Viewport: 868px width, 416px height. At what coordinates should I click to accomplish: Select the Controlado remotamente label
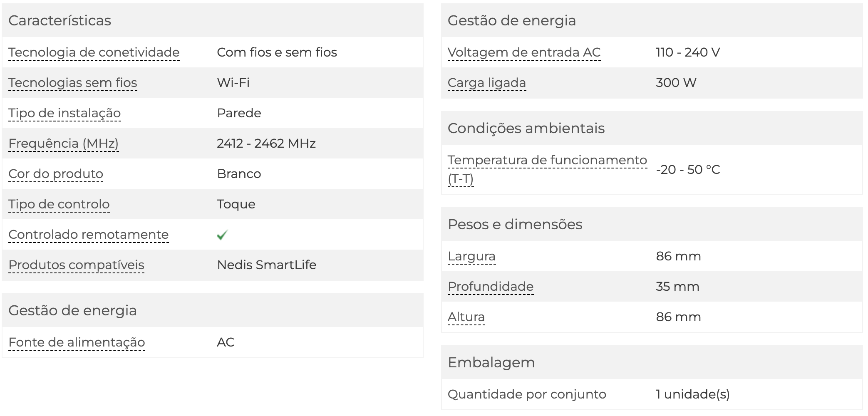point(89,235)
